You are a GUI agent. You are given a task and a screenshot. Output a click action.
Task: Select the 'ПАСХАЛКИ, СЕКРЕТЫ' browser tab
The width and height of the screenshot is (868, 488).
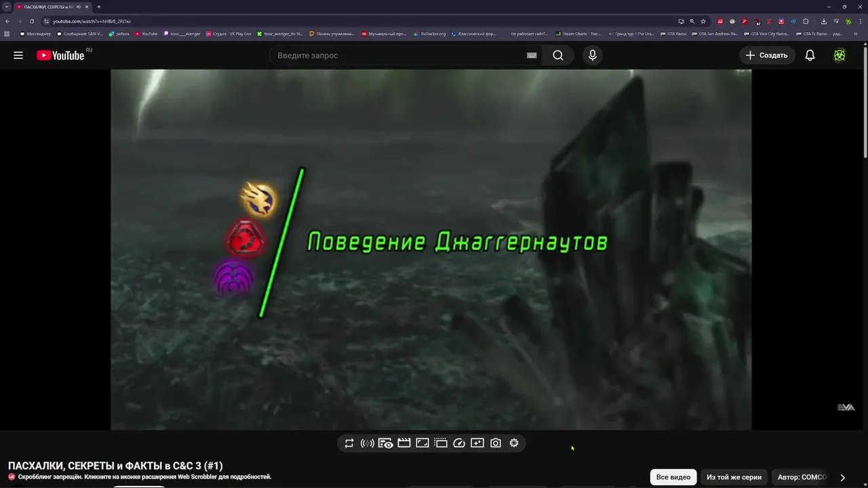tap(53, 7)
